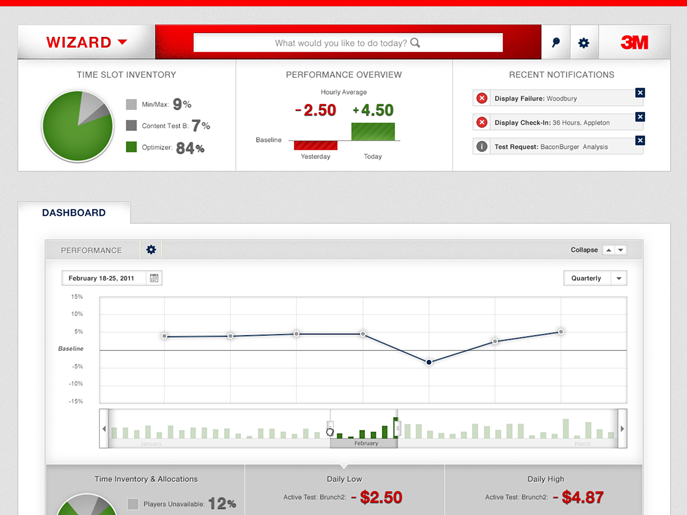This screenshot has width=687, height=515.
Task: Click the 3M logo
Action: (x=634, y=43)
